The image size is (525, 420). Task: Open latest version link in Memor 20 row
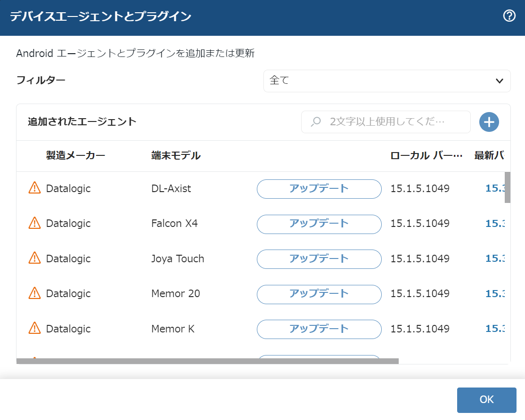[x=495, y=294]
